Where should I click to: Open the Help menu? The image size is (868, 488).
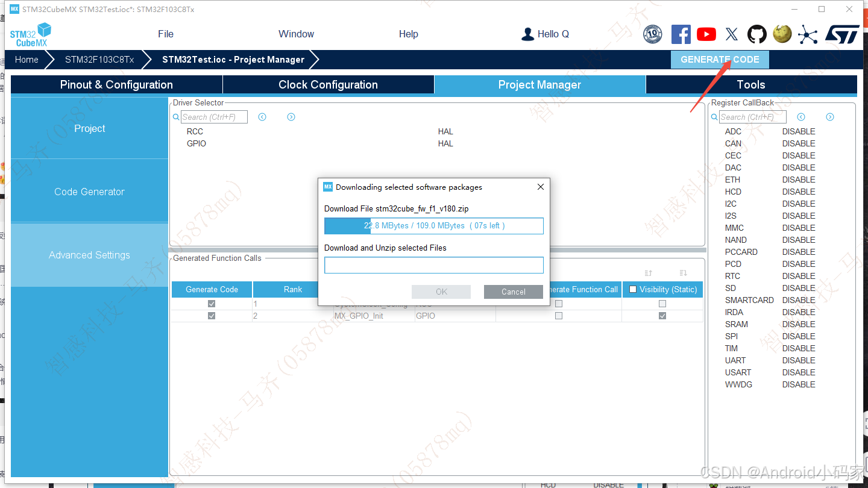pos(408,34)
